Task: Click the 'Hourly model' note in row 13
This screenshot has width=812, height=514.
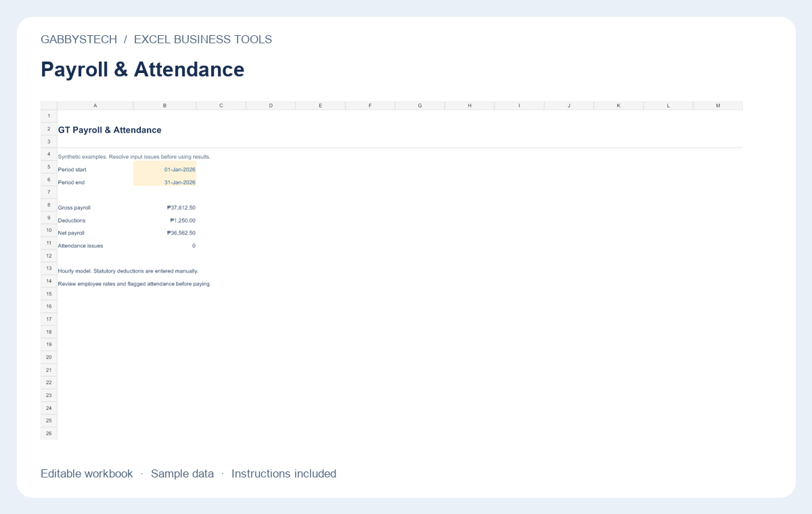Action: pyautogui.click(x=128, y=271)
